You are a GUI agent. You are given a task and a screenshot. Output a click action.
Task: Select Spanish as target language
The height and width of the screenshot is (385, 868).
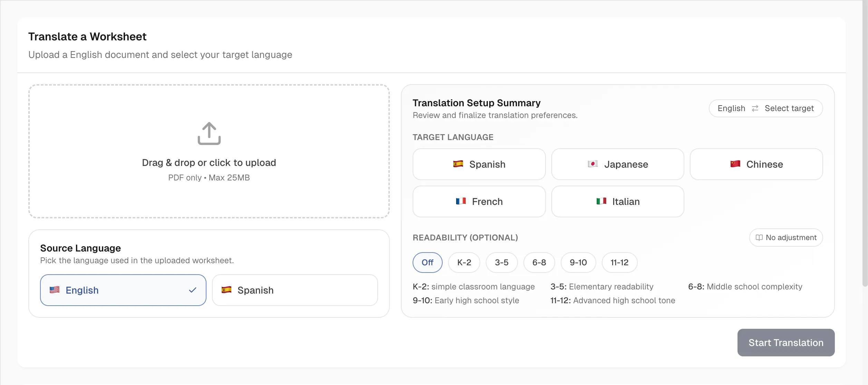click(x=479, y=164)
